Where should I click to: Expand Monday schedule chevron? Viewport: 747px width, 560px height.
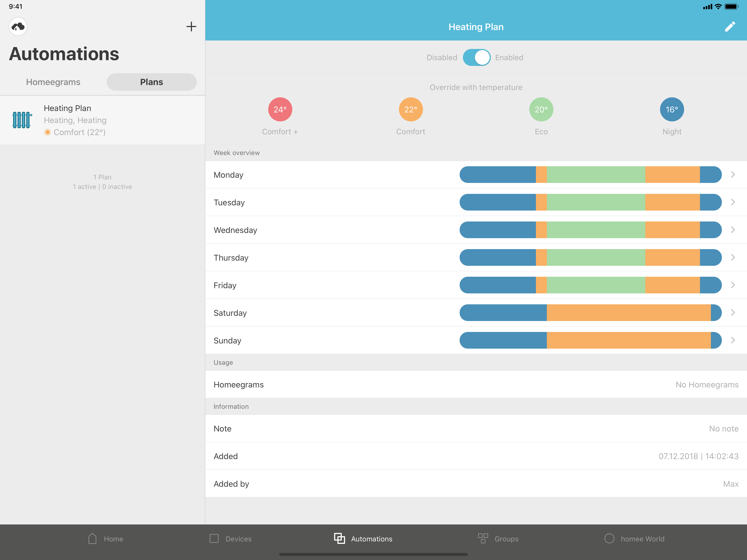point(733,175)
